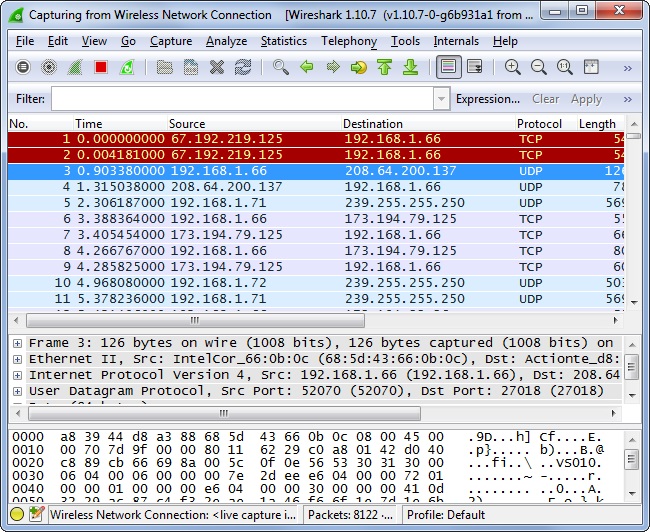Viewport: 650px width, 532px height.
Task: Toggle packet list colorization
Action: point(447,67)
